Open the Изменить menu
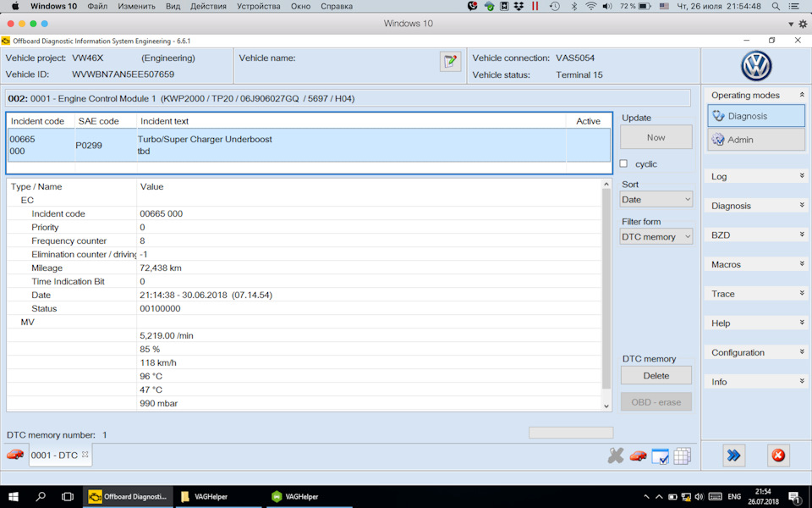812x508 pixels. coord(136,6)
